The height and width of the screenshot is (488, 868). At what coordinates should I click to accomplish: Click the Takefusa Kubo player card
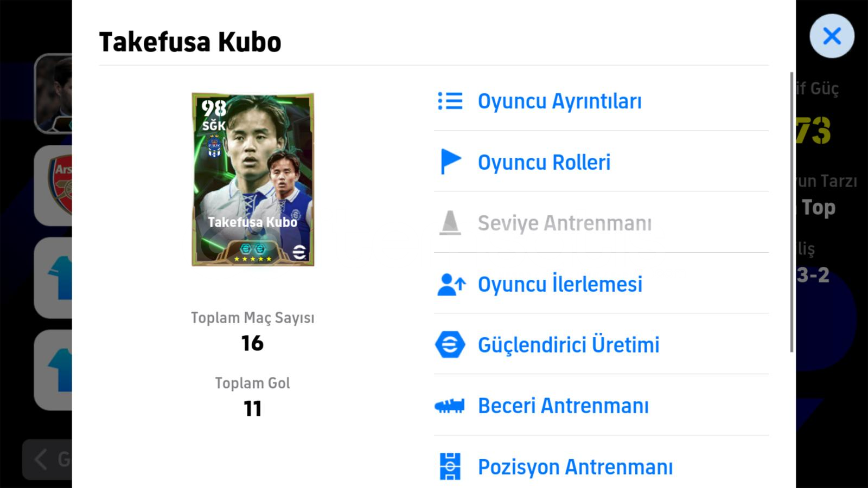(x=253, y=179)
